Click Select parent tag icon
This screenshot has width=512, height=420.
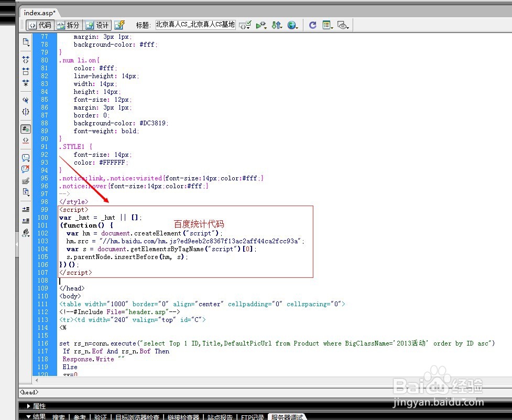(26, 100)
